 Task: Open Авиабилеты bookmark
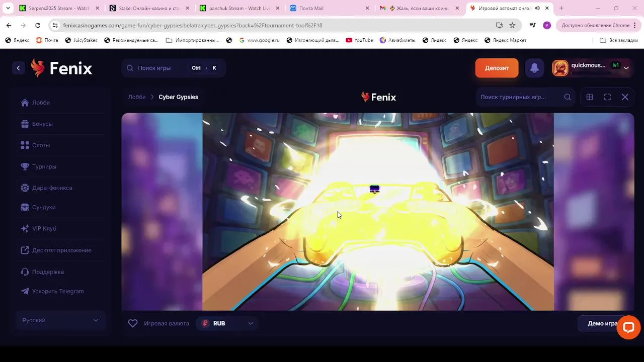coord(397,40)
